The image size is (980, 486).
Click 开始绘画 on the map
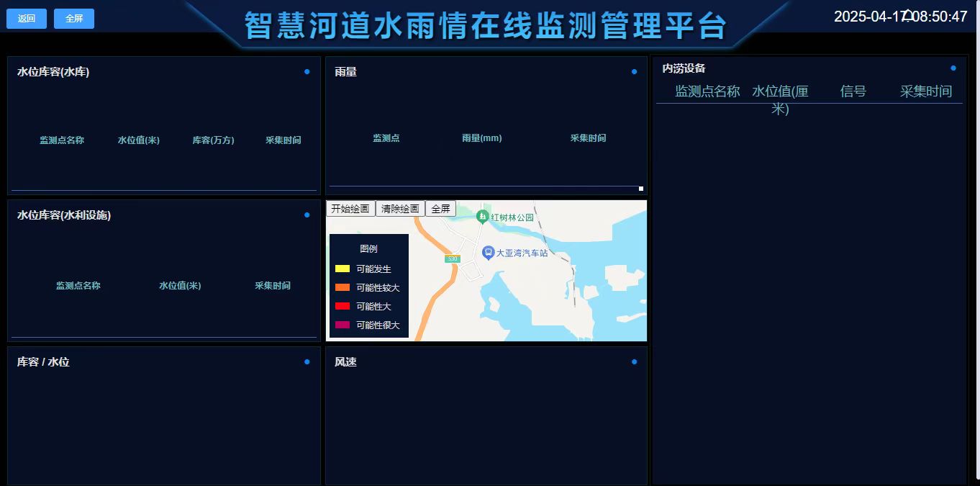[350, 209]
